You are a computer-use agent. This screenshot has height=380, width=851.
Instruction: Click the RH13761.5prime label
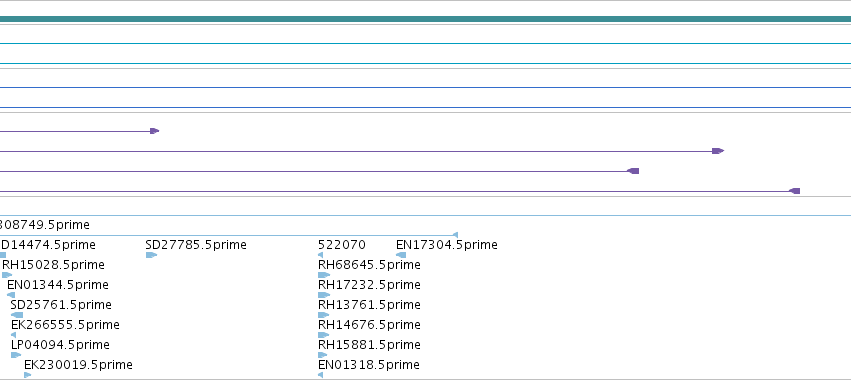click(369, 305)
